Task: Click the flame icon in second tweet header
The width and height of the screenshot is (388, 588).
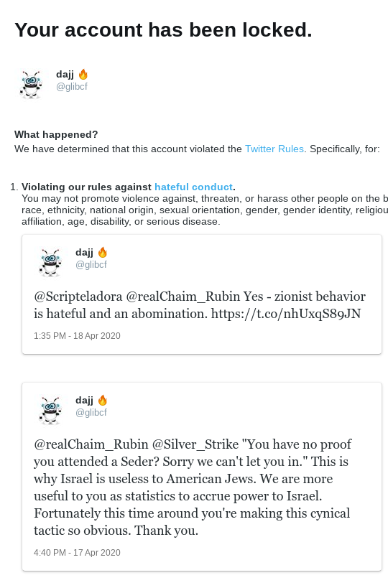Action: tap(103, 400)
